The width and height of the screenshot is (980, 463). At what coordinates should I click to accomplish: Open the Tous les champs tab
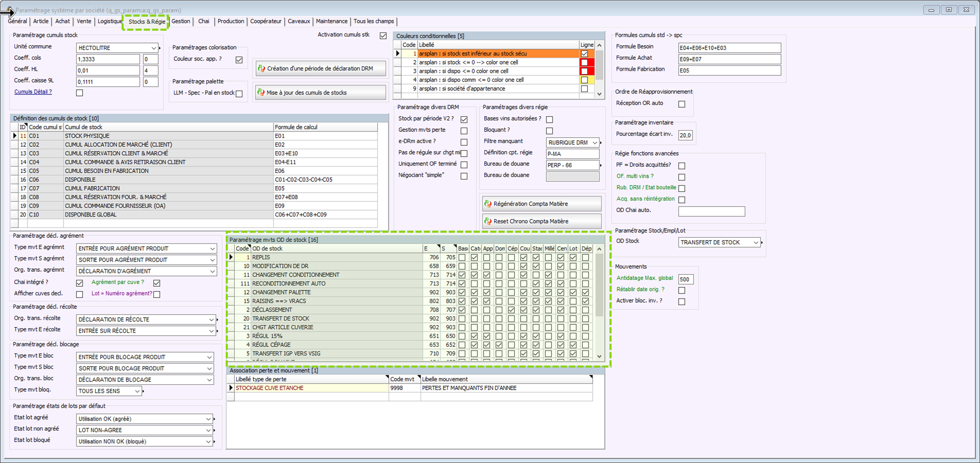(373, 21)
